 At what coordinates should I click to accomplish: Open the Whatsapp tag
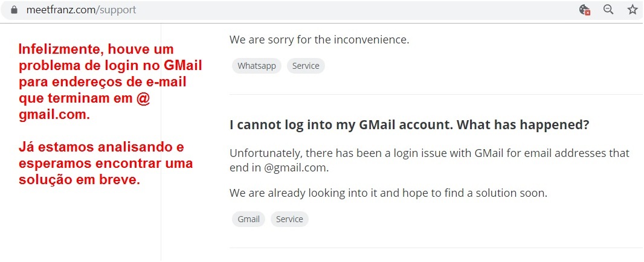(x=257, y=66)
